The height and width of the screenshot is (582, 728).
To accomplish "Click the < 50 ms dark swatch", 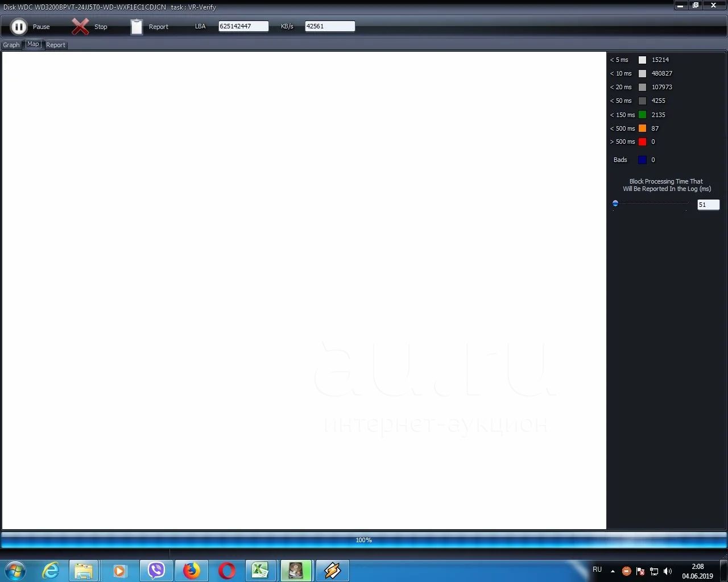I will [642, 101].
